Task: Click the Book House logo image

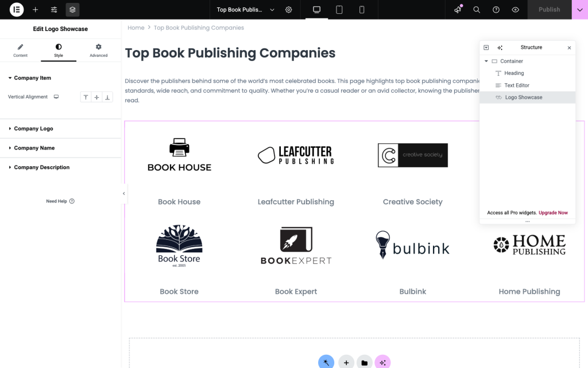Action: [179, 155]
